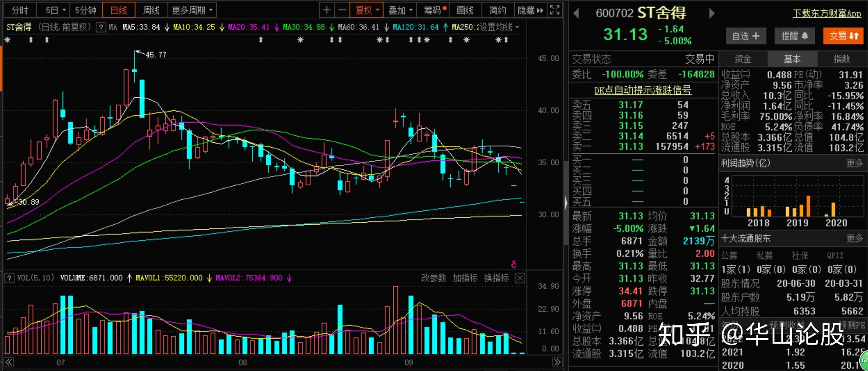868x371 pixels.
Task: Click the pink C marker on chart
Action: [513, 264]
